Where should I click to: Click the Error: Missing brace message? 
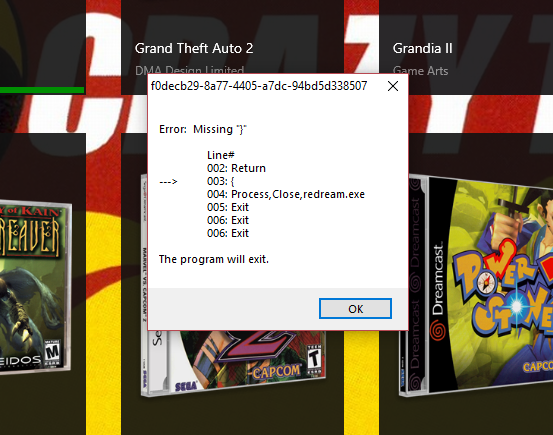[x=203, y=129]
